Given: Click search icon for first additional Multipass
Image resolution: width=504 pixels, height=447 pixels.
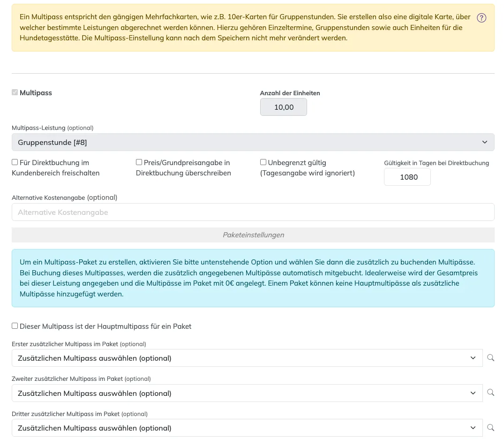Looking at the screenshot, I should 490,357.
